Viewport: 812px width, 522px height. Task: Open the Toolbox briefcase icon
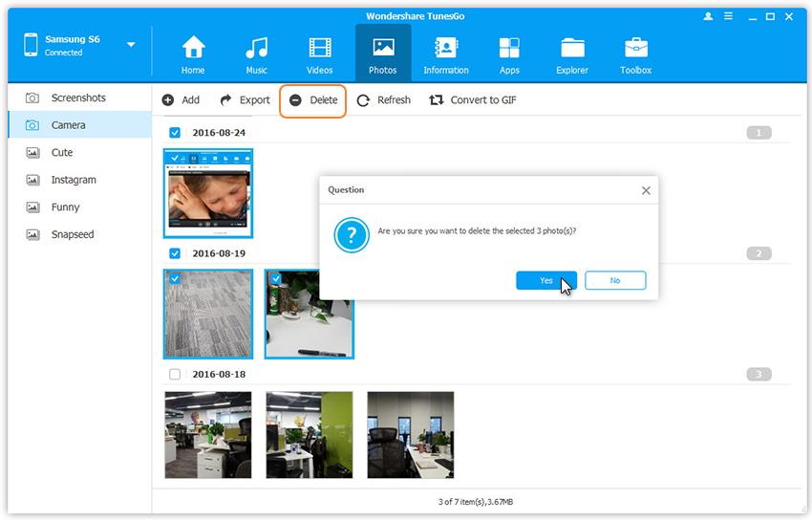[x=635, y=48]
